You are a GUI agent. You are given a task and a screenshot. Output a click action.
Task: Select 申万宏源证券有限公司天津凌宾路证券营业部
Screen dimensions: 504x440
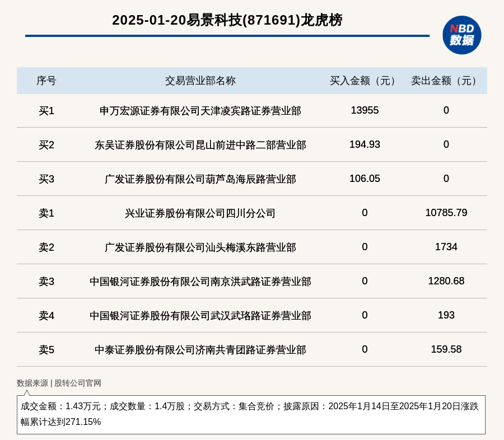[x=200, y=111]
